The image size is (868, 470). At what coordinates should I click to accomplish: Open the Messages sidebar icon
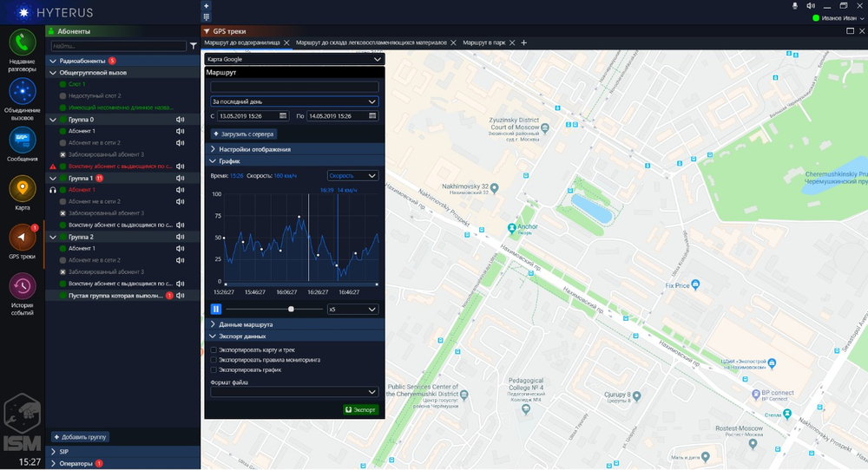point(23,140)
